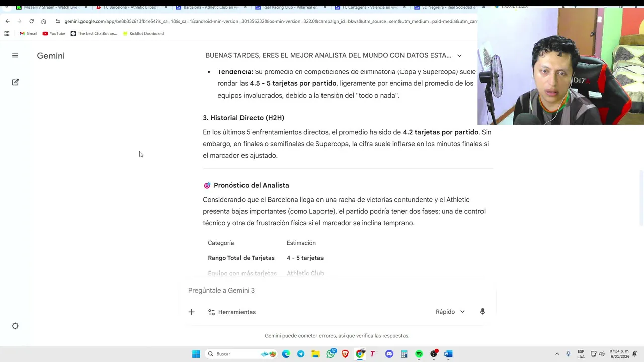Change the ESP LAA keyboard language

[x=581, y=354]
